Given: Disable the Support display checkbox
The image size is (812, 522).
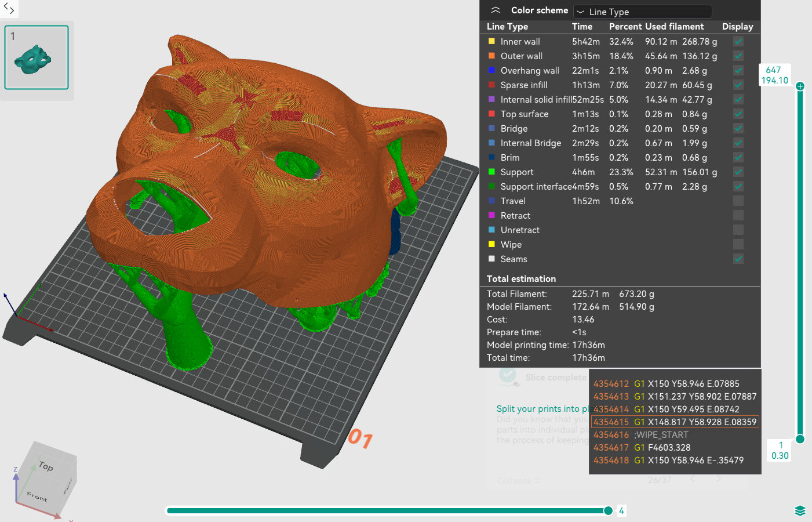Looking at the screenshot, I should coord(738,172).
